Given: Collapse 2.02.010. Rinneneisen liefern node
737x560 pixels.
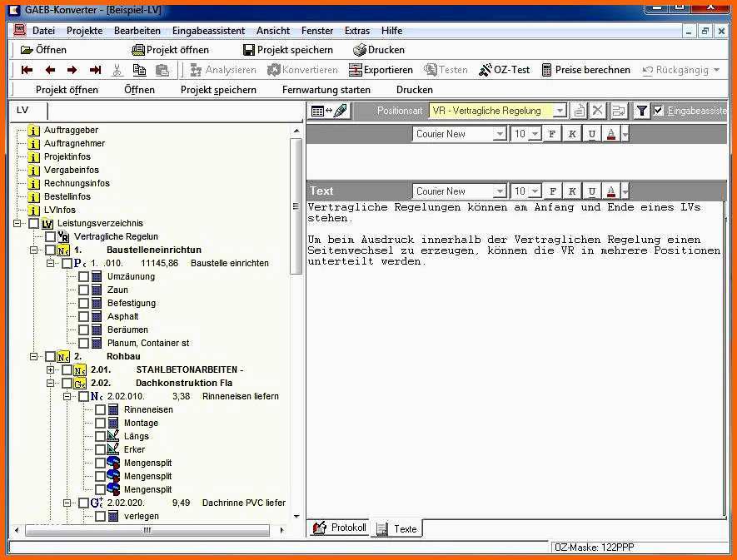Looking at the screenshot, I should tap(67, 397).
